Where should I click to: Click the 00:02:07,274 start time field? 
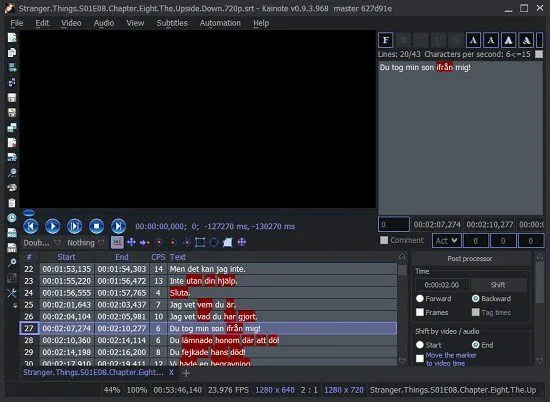click(437, 225)
